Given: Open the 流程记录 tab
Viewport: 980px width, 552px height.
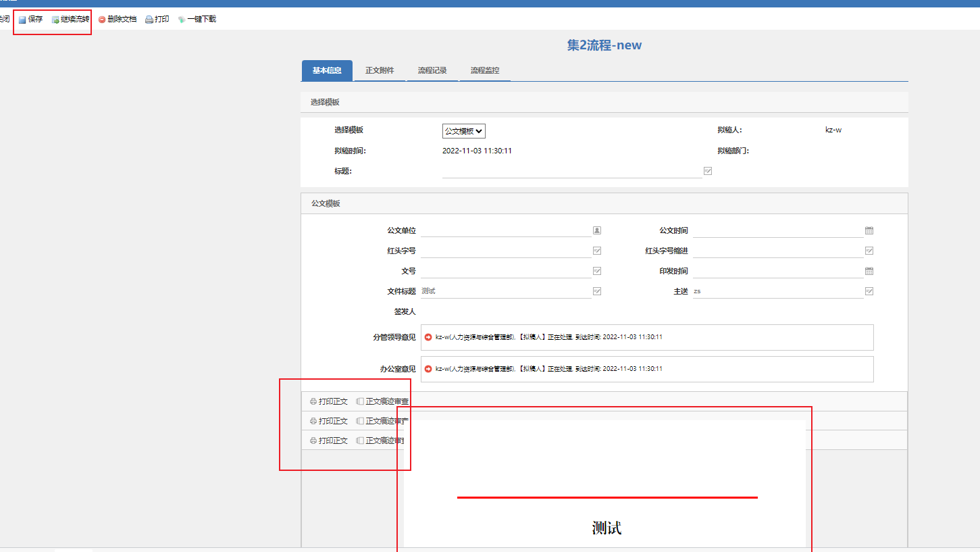Looking at the screenshot, I should click(x=432, y=70).
